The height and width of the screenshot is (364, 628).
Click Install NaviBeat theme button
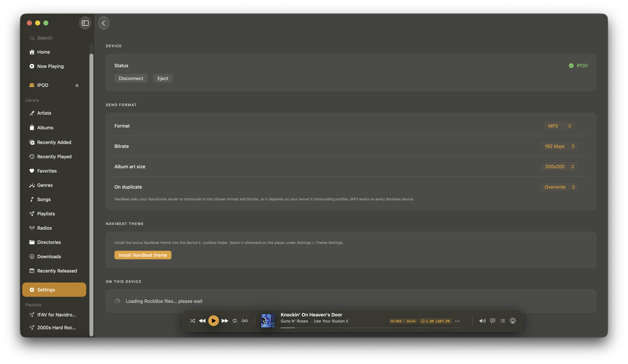point(143,255)
